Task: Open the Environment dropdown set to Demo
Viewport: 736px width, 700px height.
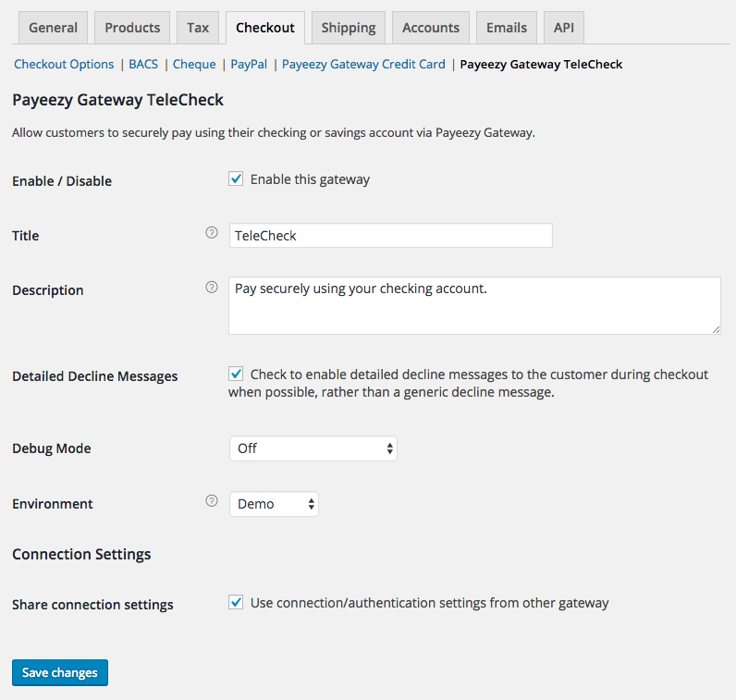Action: 274,504
